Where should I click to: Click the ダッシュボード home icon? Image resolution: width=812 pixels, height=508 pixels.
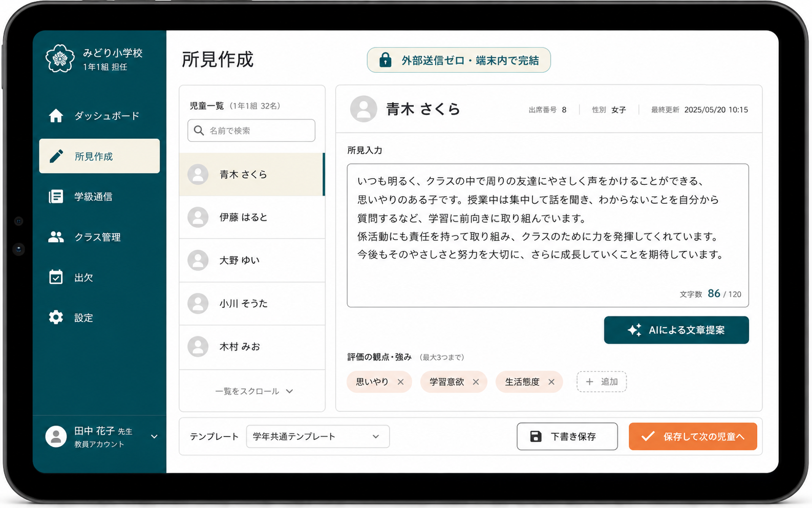[56, 116]
